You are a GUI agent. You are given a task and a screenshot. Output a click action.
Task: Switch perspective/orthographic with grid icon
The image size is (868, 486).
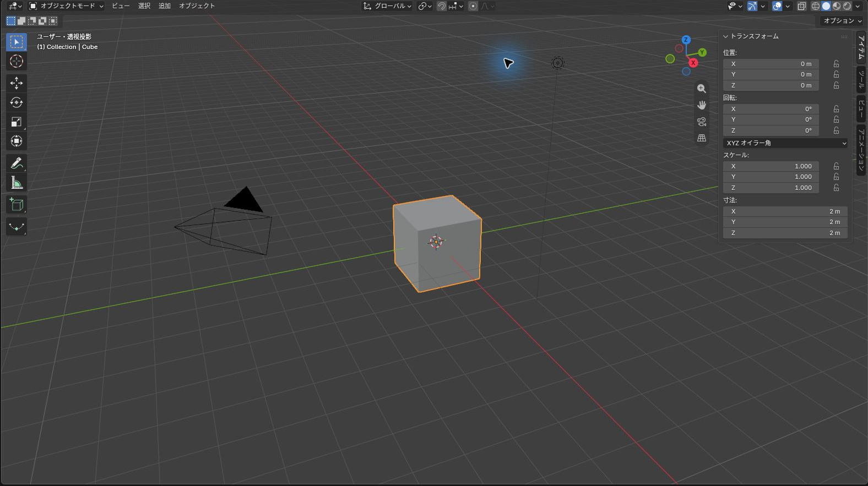point(701,138)
